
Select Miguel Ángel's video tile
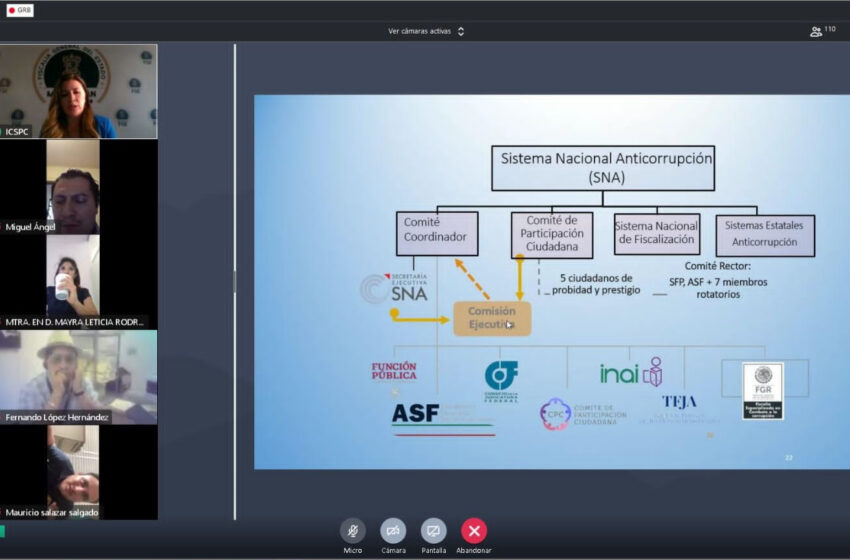coord(78,187)
